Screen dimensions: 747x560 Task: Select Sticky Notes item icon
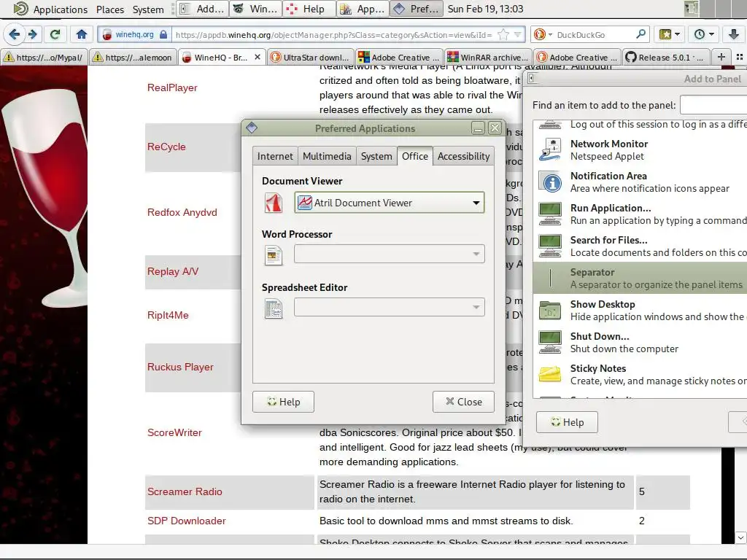[550, 374]
